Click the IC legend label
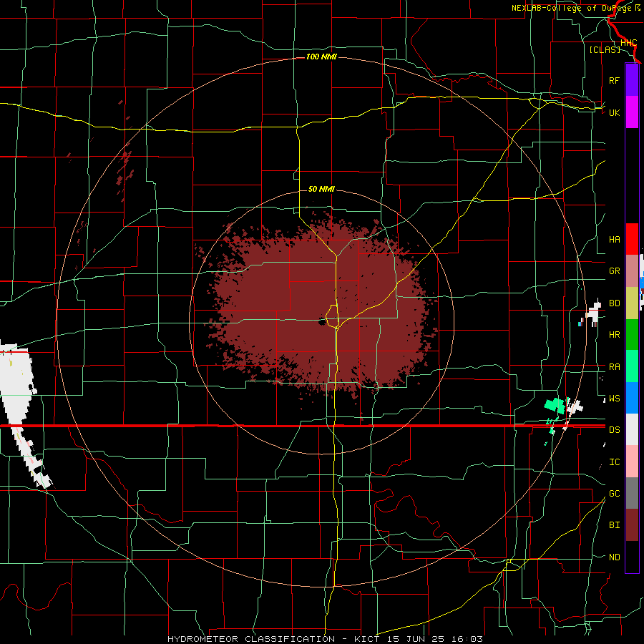Viewport: 644px width, 644px height. tap(614, 462)
